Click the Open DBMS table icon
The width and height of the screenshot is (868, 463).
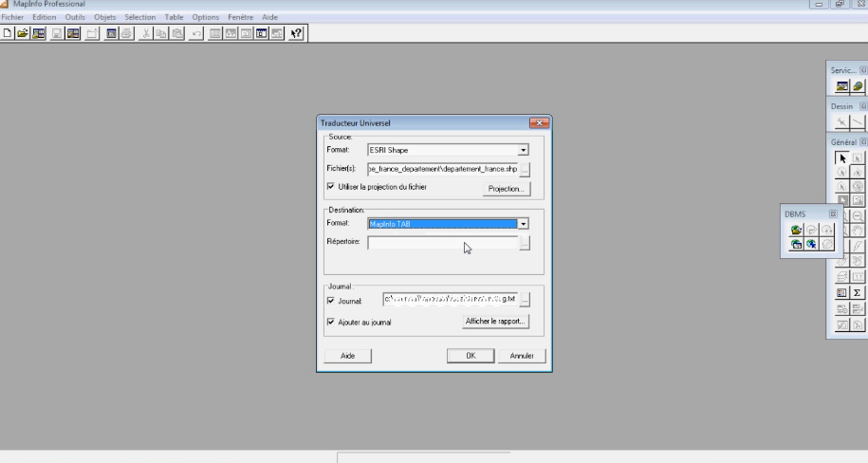pos(796,230)
